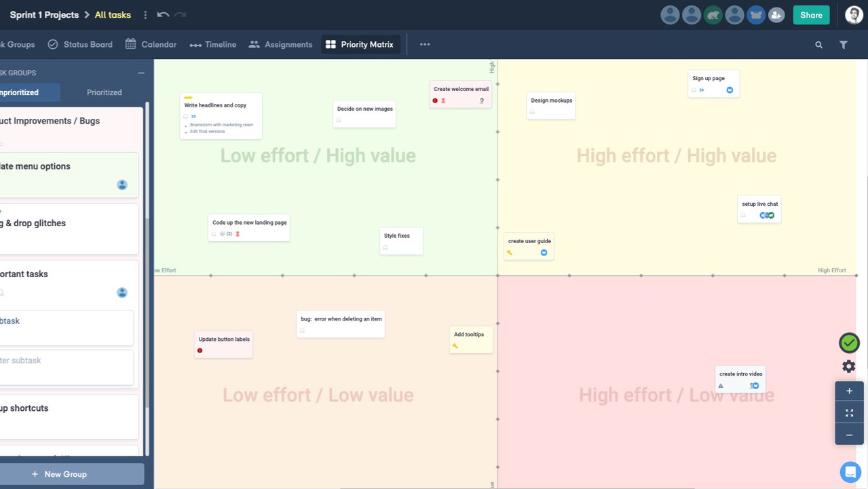Image resolution: width=868 pixels, height=489 pixels.
Task: Zoom out with the minus button
Action: tap(849, 435)
